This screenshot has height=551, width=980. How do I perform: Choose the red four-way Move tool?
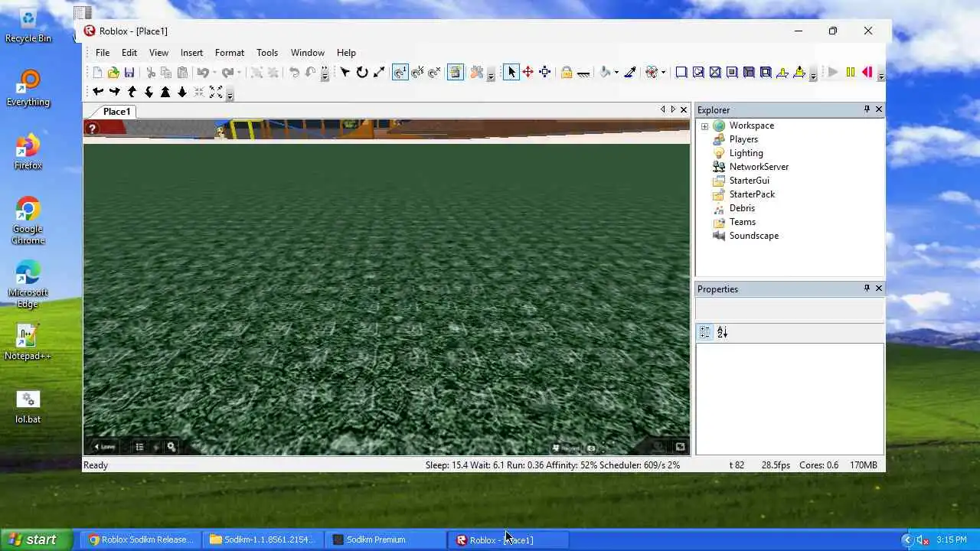(x=528, y=72)
